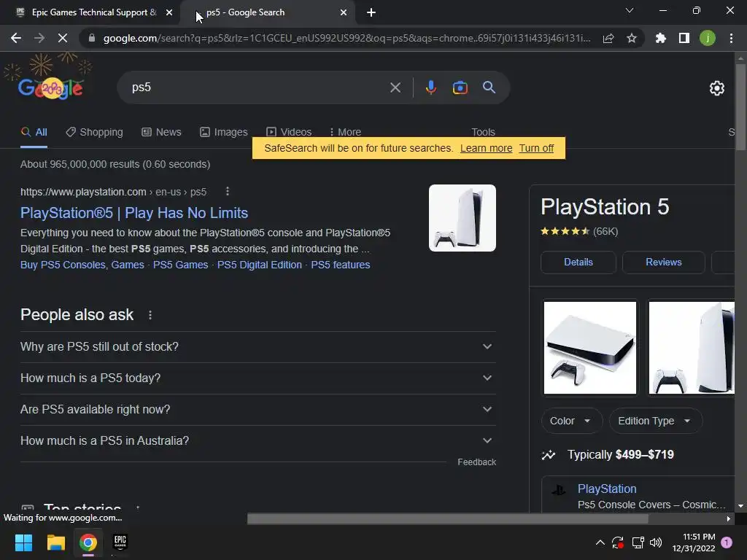Open the Edition Type dropdown

656,421
